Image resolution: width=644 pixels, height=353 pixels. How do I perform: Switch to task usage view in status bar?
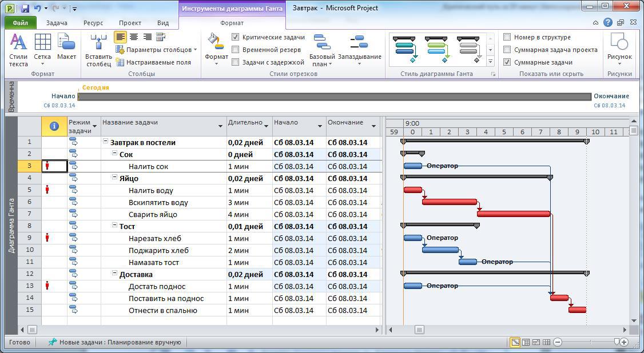point(526,342)
